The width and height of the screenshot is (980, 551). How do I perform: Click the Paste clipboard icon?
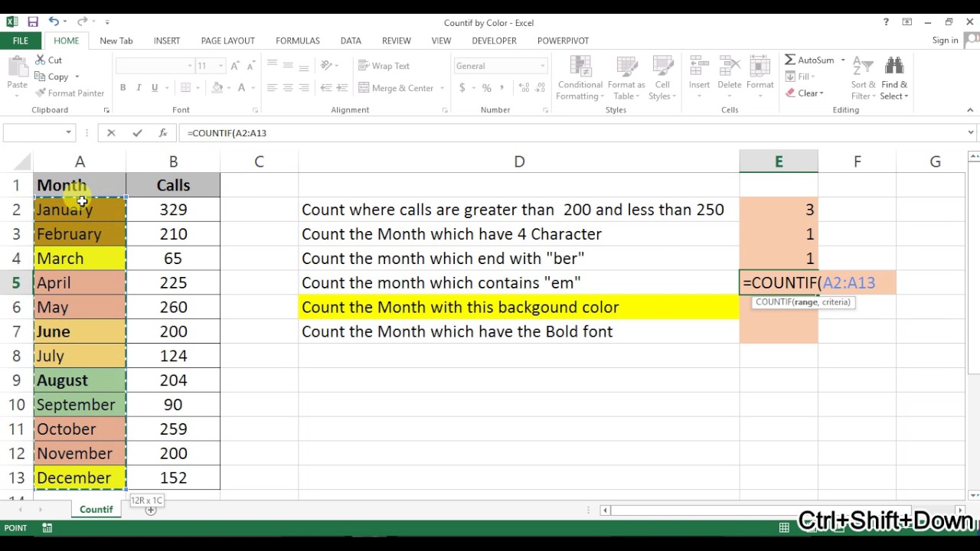tap(17, 67)
